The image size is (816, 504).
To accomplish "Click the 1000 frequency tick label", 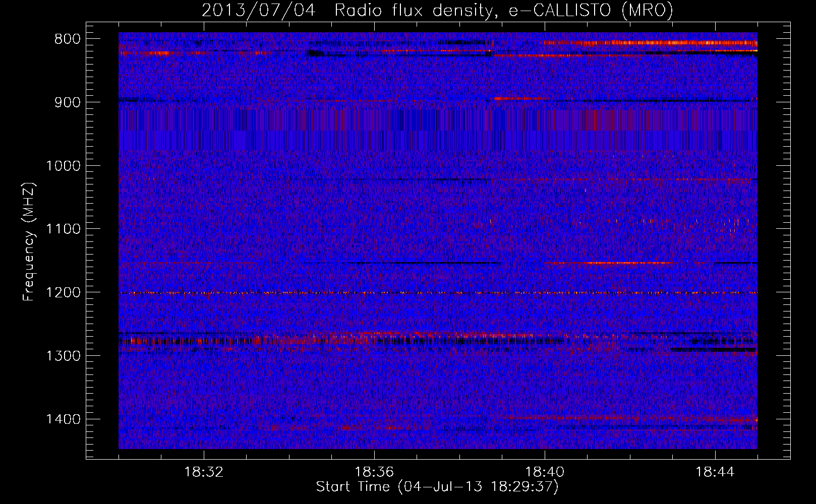I will coord(63,166).
